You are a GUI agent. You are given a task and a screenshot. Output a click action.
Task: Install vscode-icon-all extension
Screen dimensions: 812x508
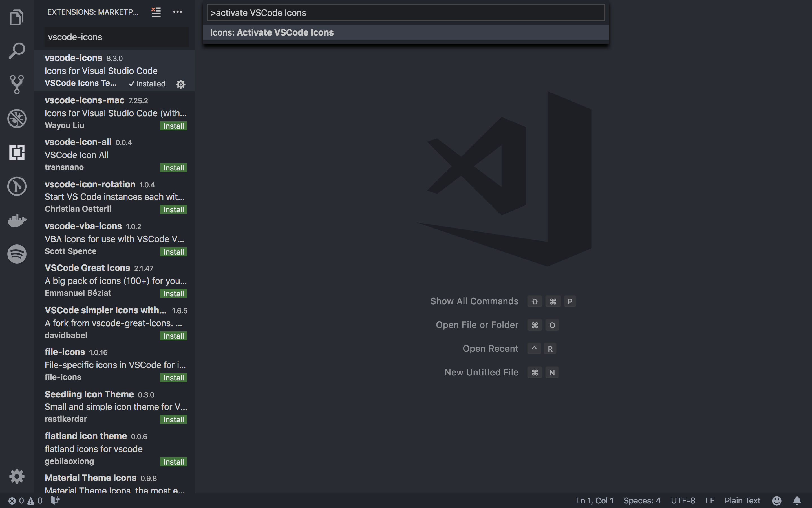[173, 168]
